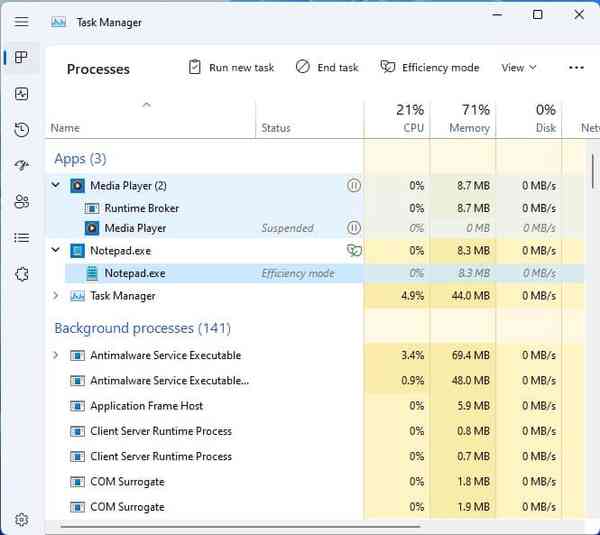600x535 pixels.
Task: Click Run new task
Action: (x=232, y=68)
